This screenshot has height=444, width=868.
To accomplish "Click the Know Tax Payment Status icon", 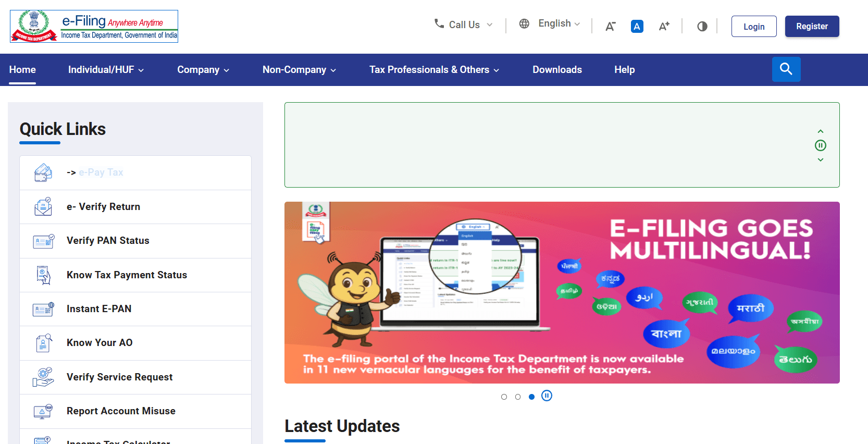I will pyautogui.click(x=43, y=275).
